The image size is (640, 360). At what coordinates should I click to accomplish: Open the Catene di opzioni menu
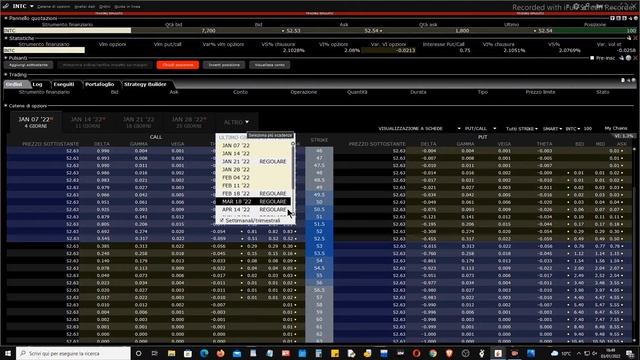pos(53,7)
